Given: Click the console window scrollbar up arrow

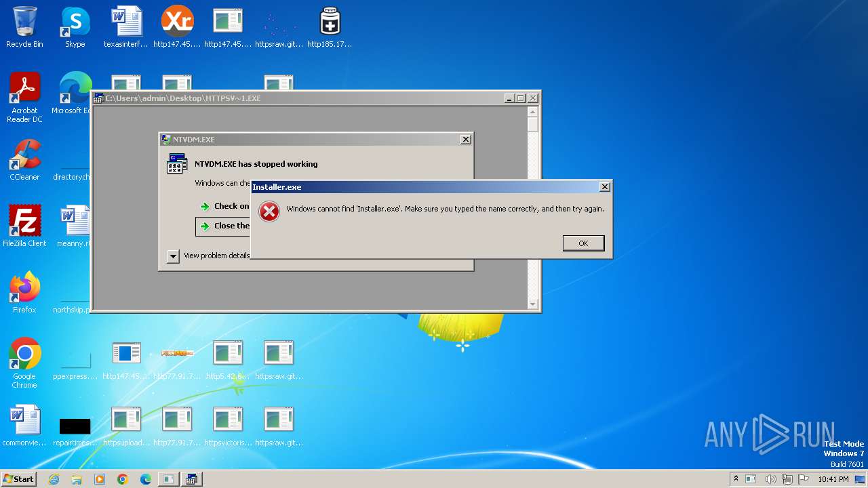Looking at the screenshot, I should [x=533, y=111].
